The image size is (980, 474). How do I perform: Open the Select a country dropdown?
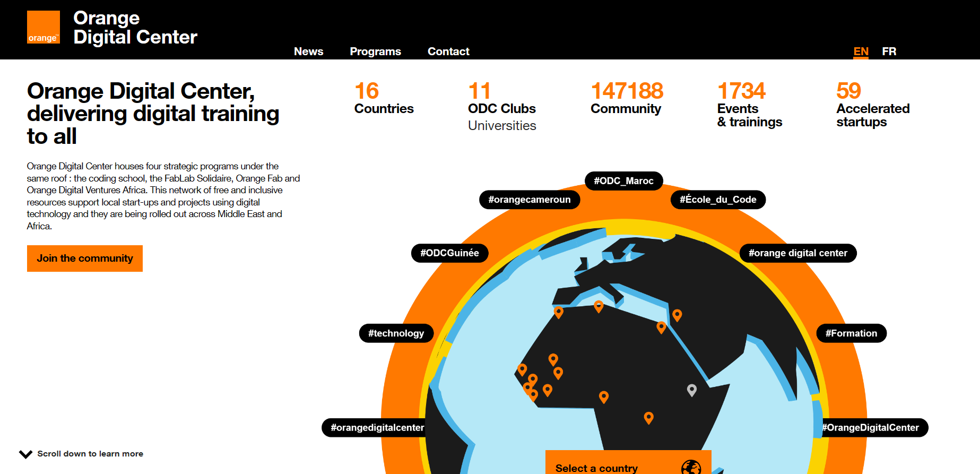coord(628,462)
